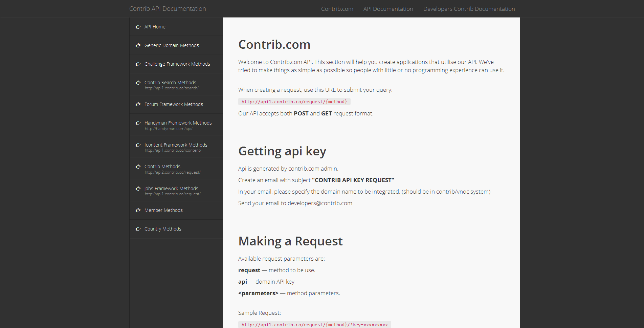Click the sample request URL with key parameter
Image resolution: width=644 pixels, height=328 pixels.
tap(315, 325)
